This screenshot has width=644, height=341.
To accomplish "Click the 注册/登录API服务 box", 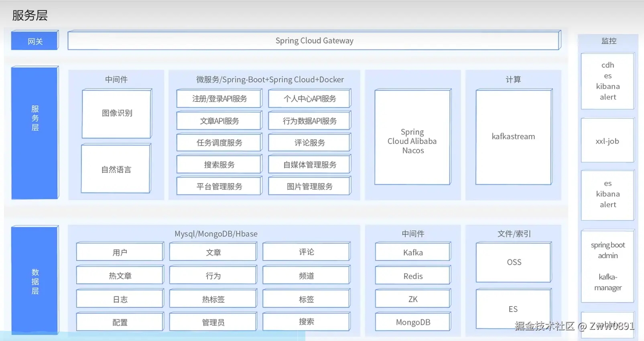I will click(219, 99).
